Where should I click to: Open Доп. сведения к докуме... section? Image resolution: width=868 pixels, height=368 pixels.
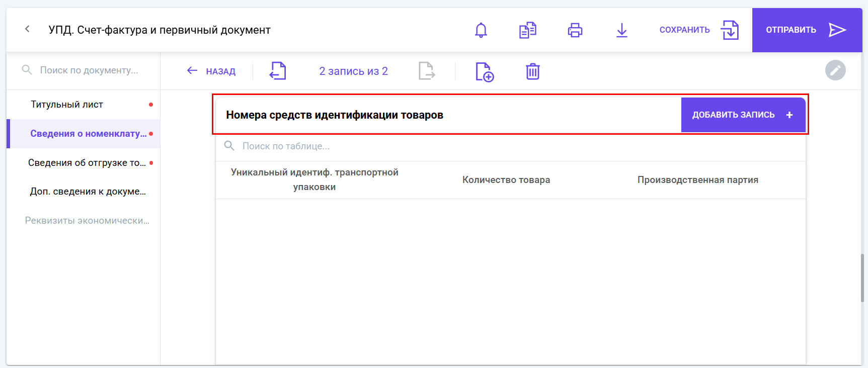point(84,192)
